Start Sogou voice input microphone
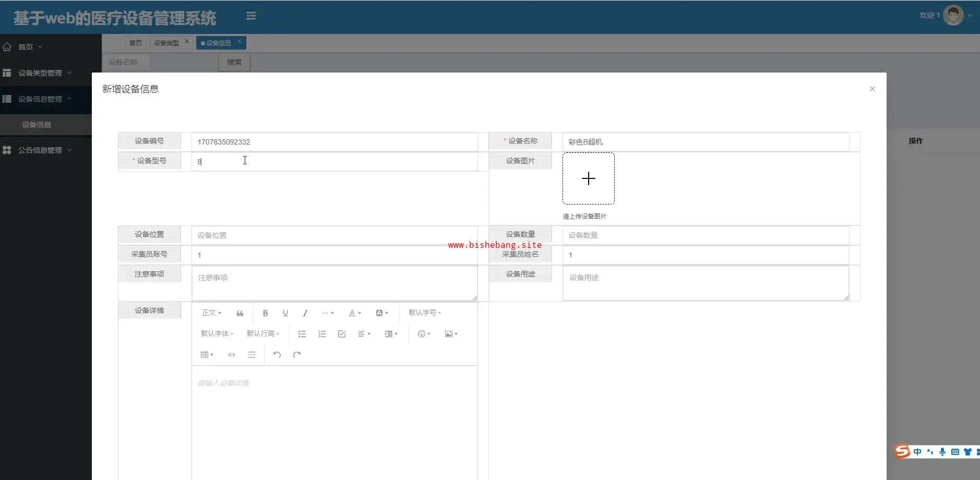The image size is (980, 480). [942, 452]
